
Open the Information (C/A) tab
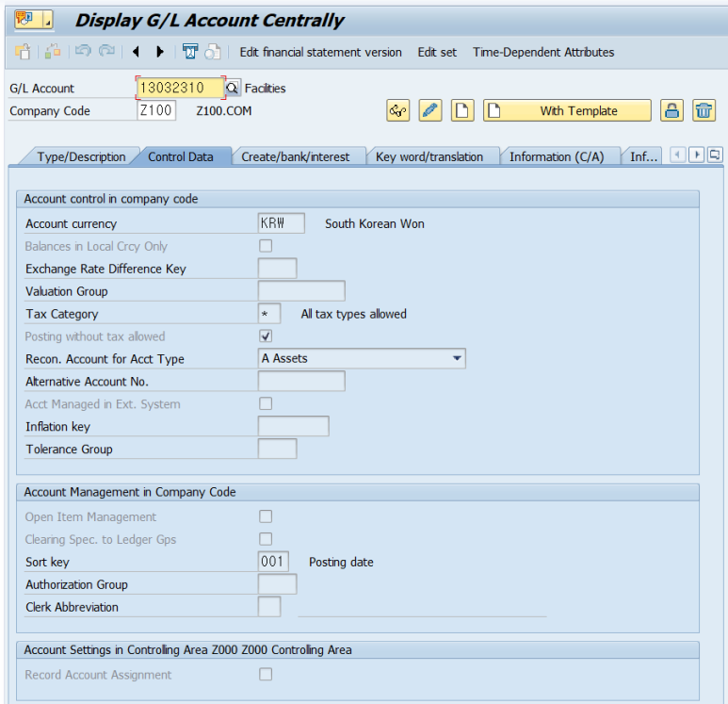tap(557, 156)
